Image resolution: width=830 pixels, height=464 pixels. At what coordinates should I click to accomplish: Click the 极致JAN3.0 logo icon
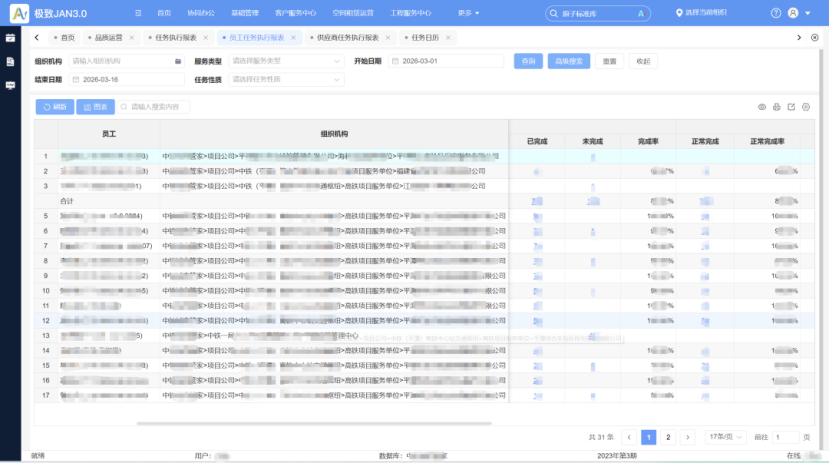tap(20, 13)
